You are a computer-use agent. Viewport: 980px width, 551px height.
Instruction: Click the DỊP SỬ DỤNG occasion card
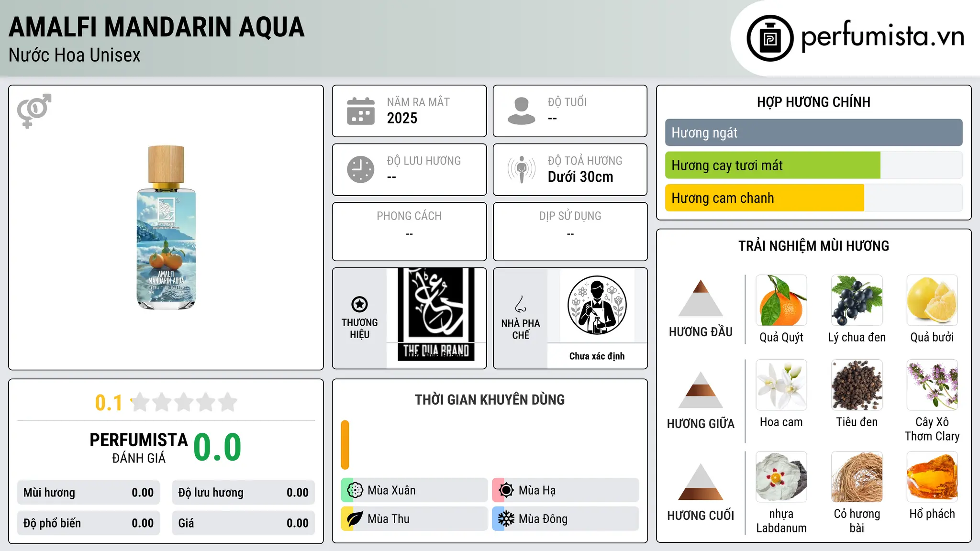570,231
